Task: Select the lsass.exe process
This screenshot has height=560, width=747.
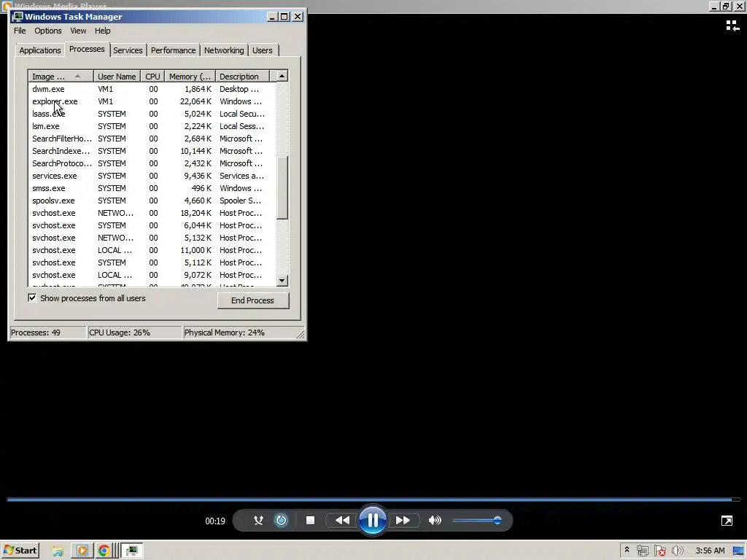Action: 152,114
